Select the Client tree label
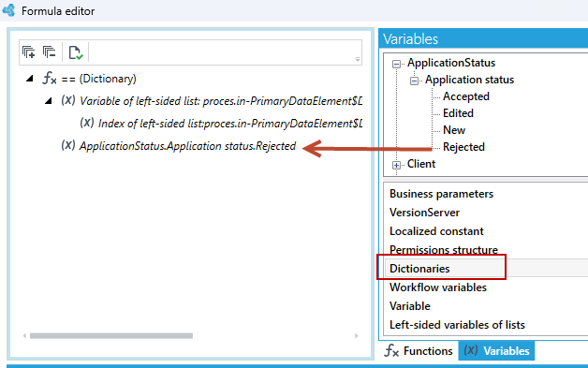Viewport: 588px width, 368px height. (421, 164)
